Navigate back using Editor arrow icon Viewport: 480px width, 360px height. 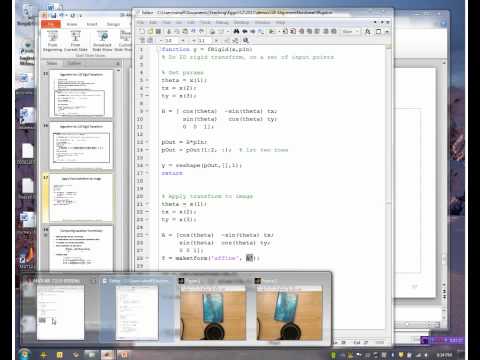(x=245, y=31)
